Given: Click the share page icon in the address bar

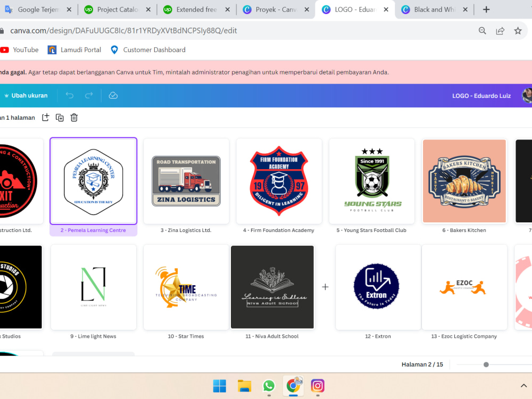Looking at the screenshot, I should (x=500, y=31).
